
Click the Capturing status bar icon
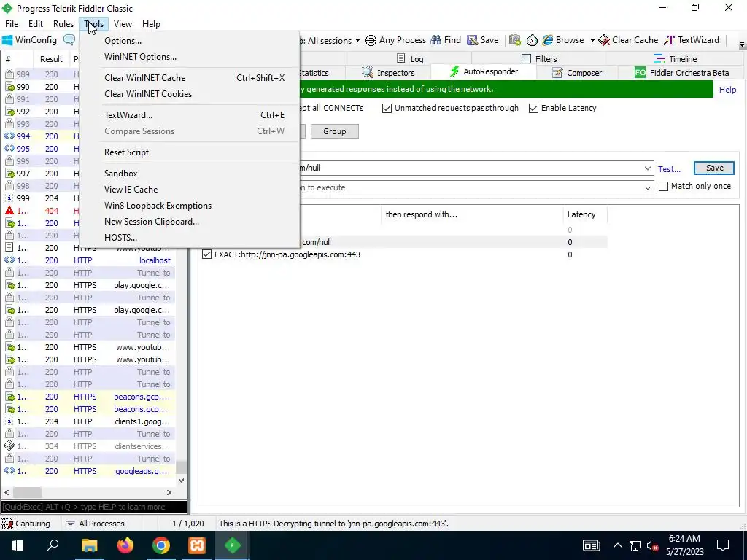click(7, 524)
